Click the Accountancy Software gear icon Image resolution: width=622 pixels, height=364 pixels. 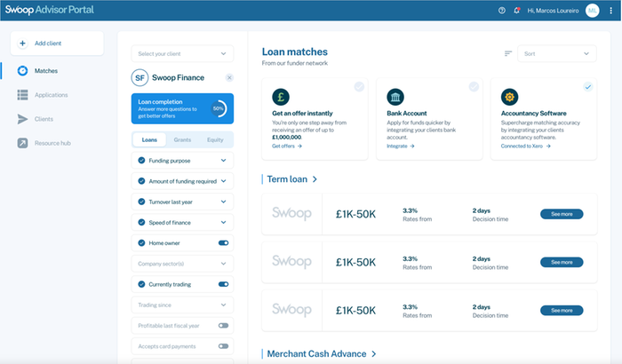coord(510,97)
